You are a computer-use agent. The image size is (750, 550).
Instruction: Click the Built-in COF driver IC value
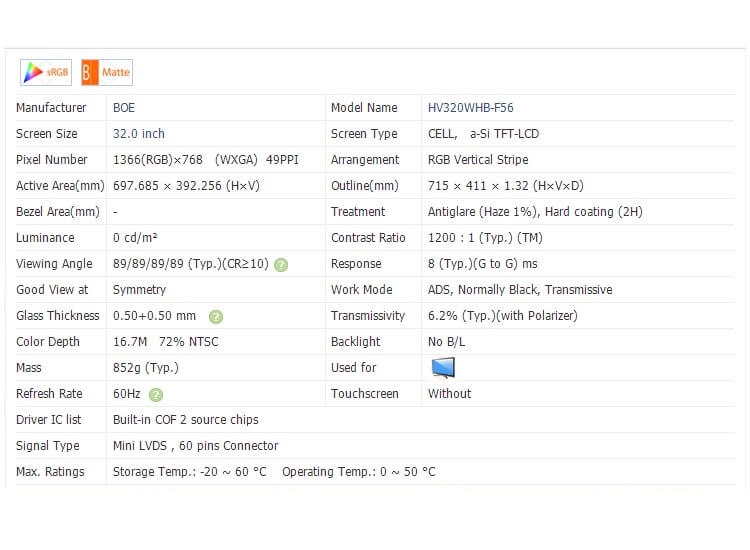[x=185, y=420]
